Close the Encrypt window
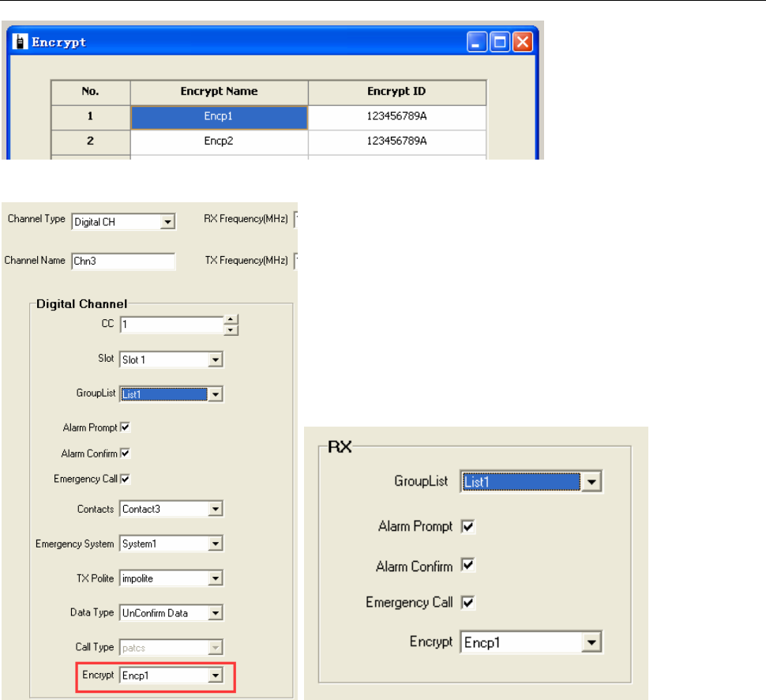Image resolution: width=766 pixels, height=700 pixels. pyautogui.click(x=523, y=42)
